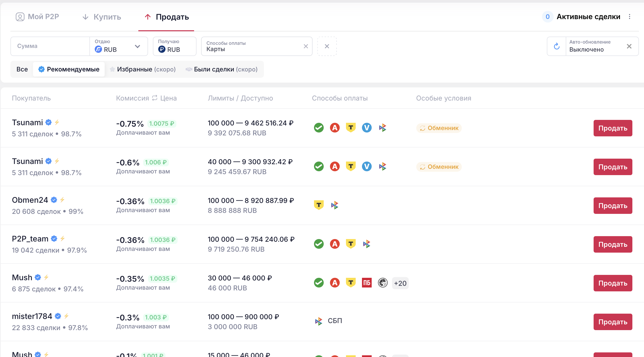Switch to the Купить tab
Screen dimensions: 644x357
tap(102, 17)
